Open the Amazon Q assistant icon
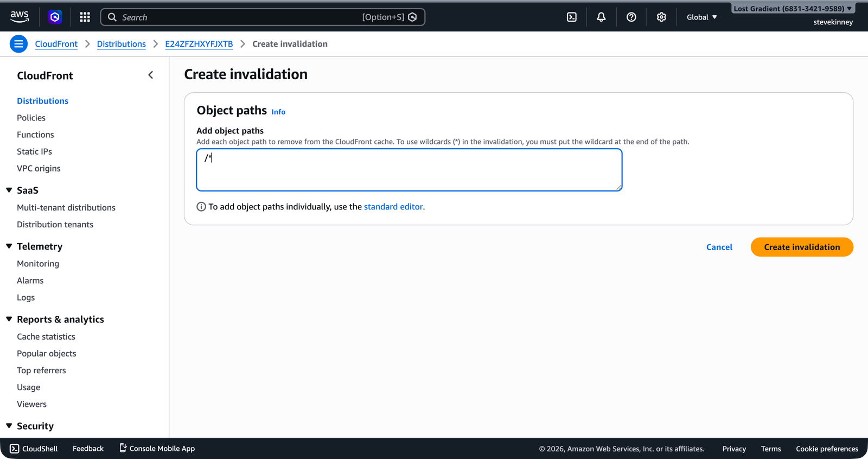 tap(55, 17)
